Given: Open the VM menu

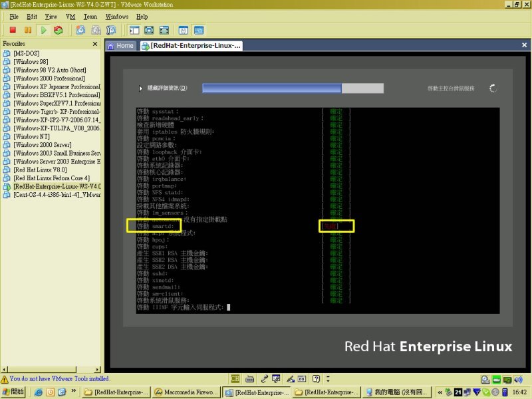Looking at the screenshot, I should (70, 17).
